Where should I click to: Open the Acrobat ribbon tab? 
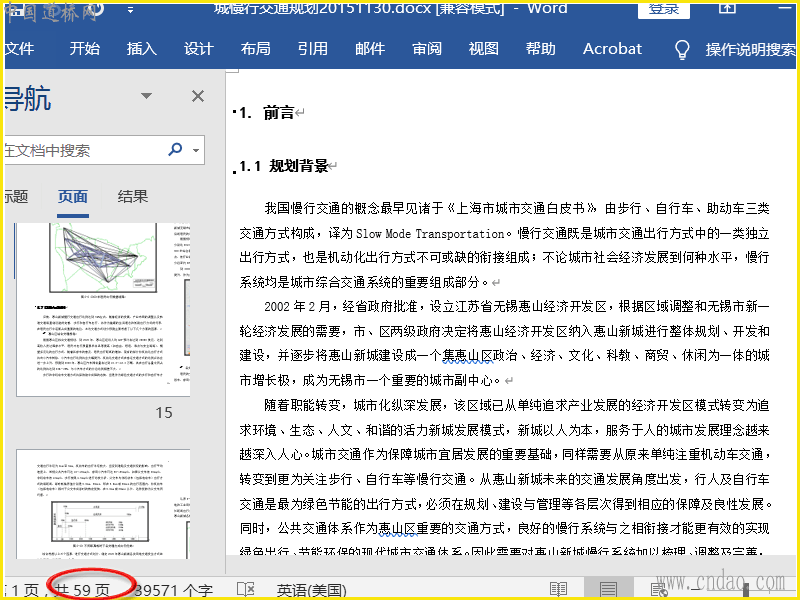[612, 49]
